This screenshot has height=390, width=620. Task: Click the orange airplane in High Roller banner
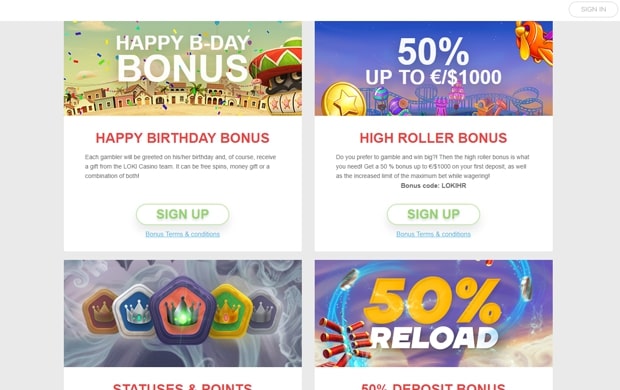[x=535, y=40]
